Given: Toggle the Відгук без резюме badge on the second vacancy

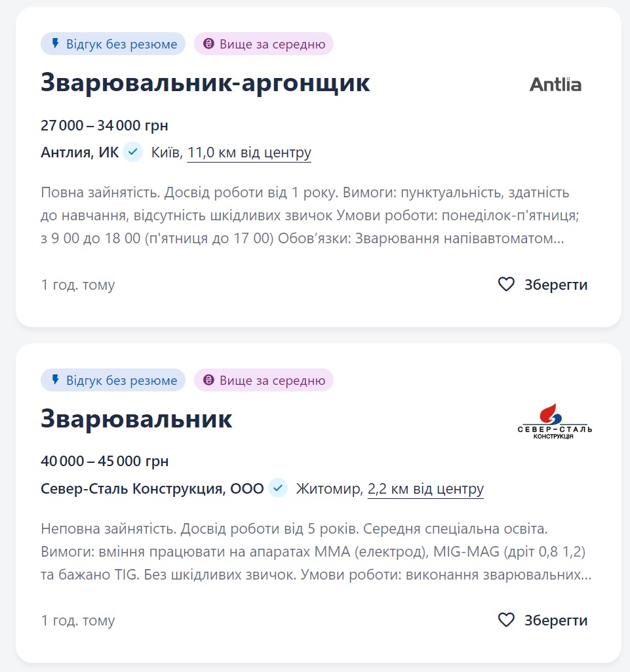Looking at the screenshot, I should (113, 380).
